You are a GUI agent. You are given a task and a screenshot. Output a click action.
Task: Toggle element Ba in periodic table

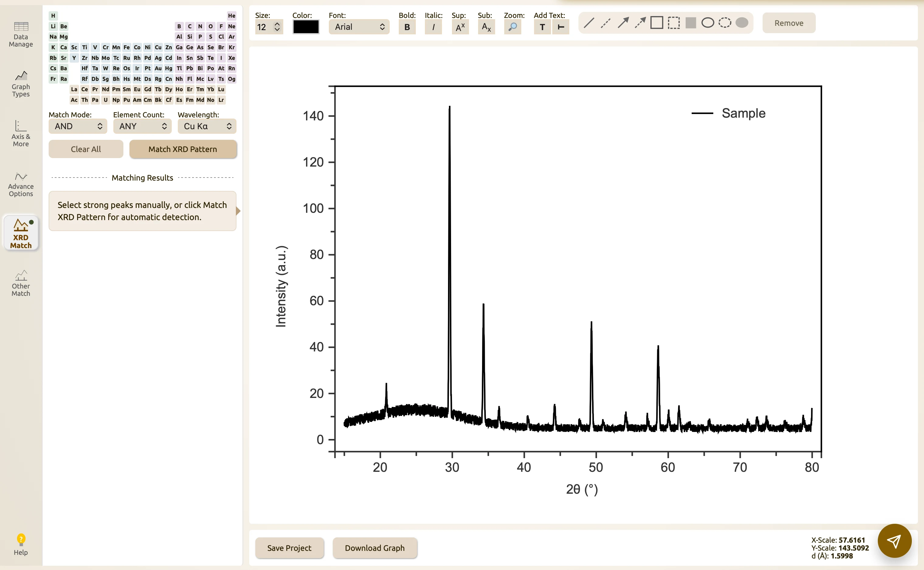coord(64,69)
